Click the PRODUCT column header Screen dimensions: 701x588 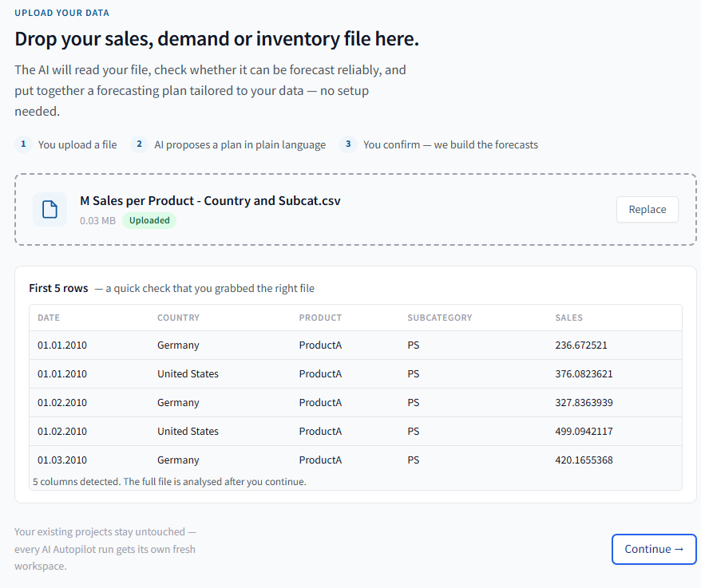pos(320,318)
